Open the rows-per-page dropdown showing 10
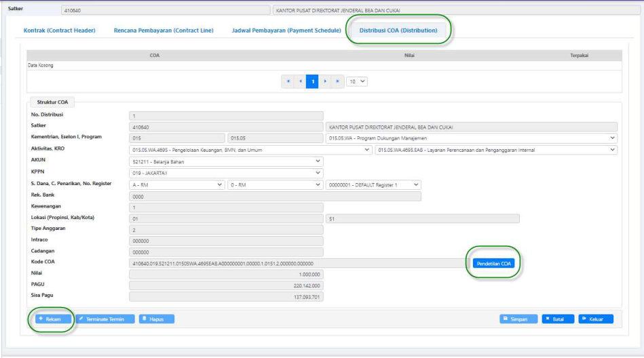 pyautogui.click(x=357, y=81)
